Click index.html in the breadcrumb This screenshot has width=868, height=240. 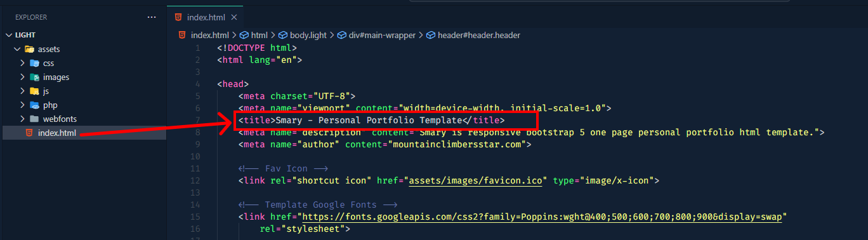tap(209, 35)
